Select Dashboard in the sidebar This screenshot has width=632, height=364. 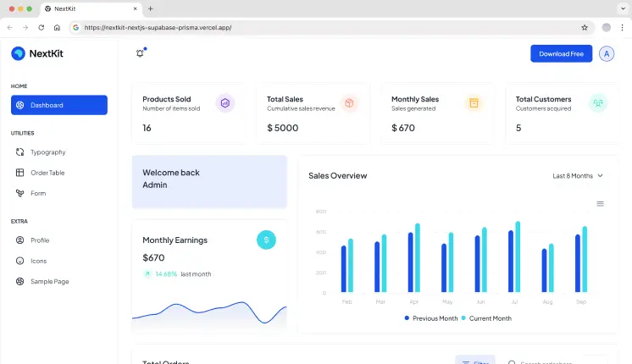click(59, 105)
